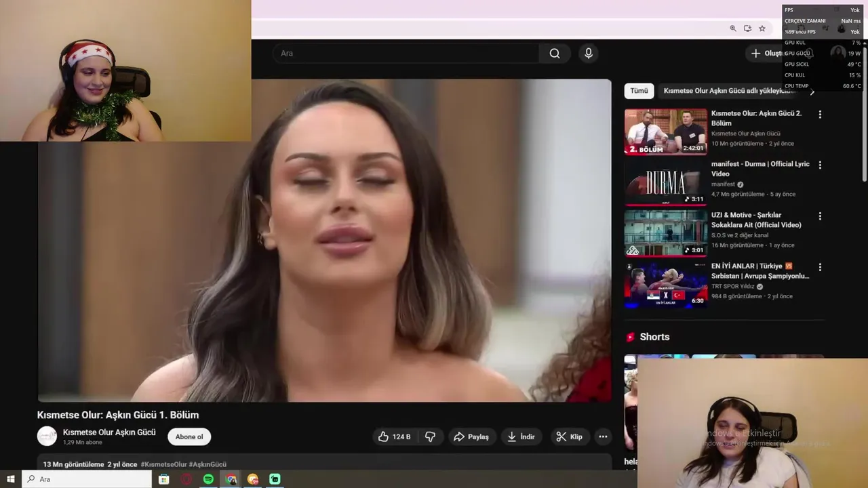Click the 'S.O.S ve 2 diğer kanal' text
This screenshot has width=868, height=488.
(740, 235)
